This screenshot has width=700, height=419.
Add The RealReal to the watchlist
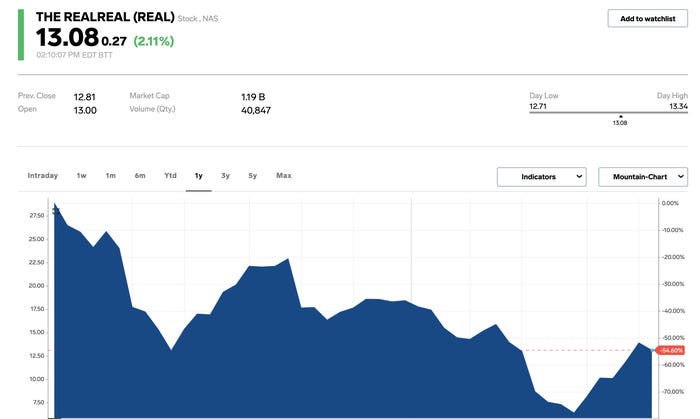pyautogui.click(x=647, y=19)
